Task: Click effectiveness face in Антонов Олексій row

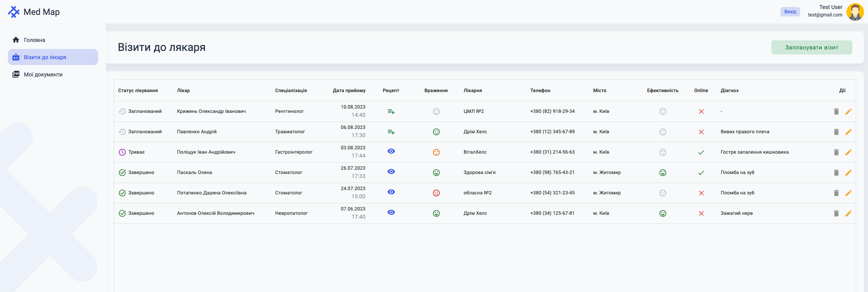Action: click(663, 213)
